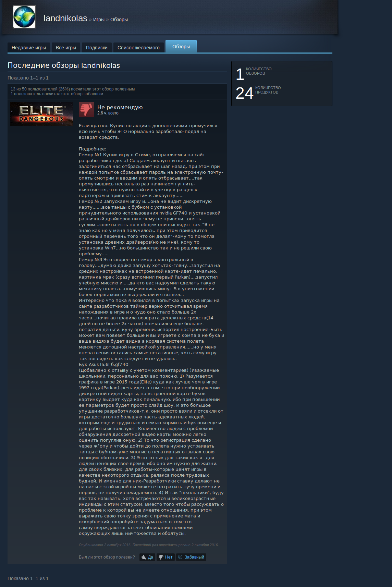The width and height of the screenshot is (392, 587).
Task: Select the Обзоры tab
Action: point(181,47)
